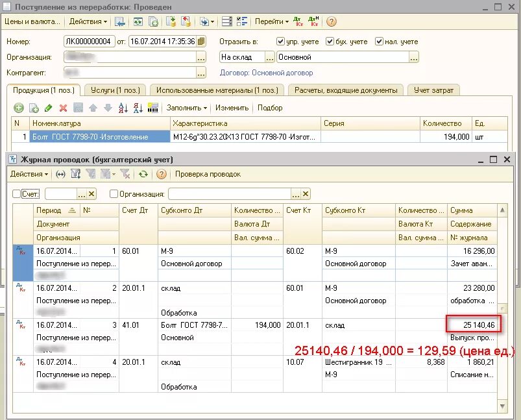The image size is (521, 420).
Task: Move row up with arrow icon
Action: (x=93, y=108)
